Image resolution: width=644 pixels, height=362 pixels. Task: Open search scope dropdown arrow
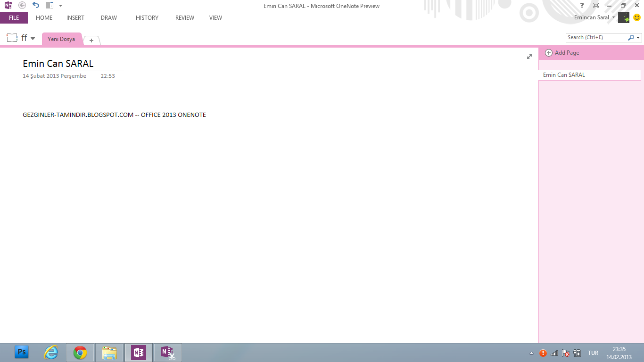(x=638, y=38)
